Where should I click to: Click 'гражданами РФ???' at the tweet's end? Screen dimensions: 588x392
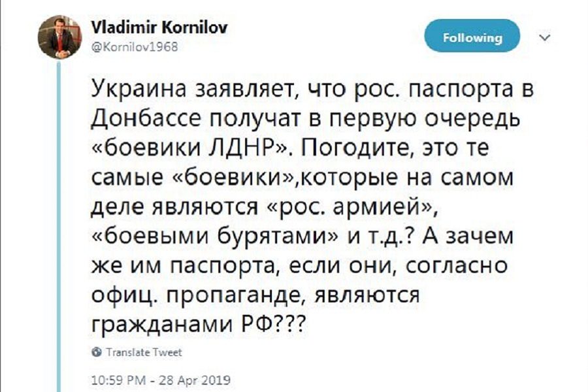[199, 324]
